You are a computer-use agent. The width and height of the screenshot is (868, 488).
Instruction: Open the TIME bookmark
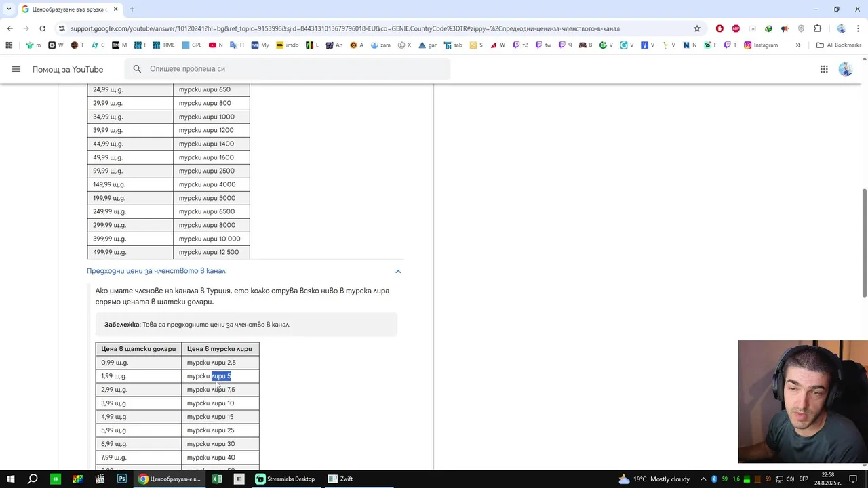click(x=163, y=45)
